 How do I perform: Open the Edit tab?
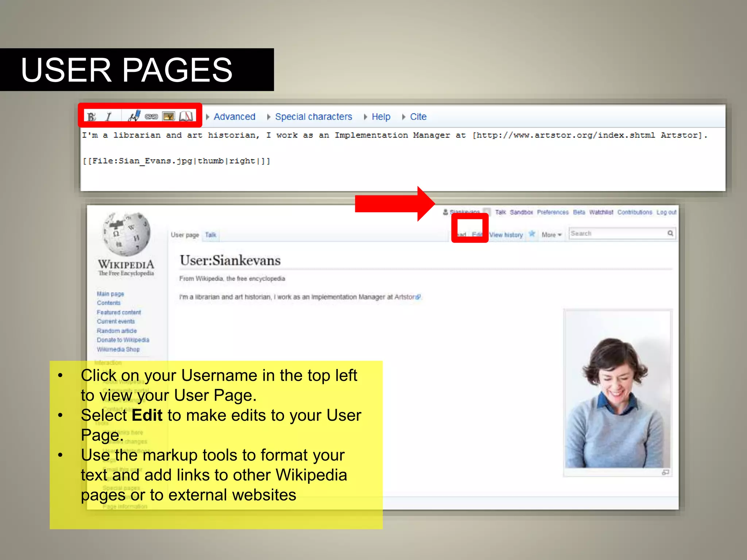point(477,234)
